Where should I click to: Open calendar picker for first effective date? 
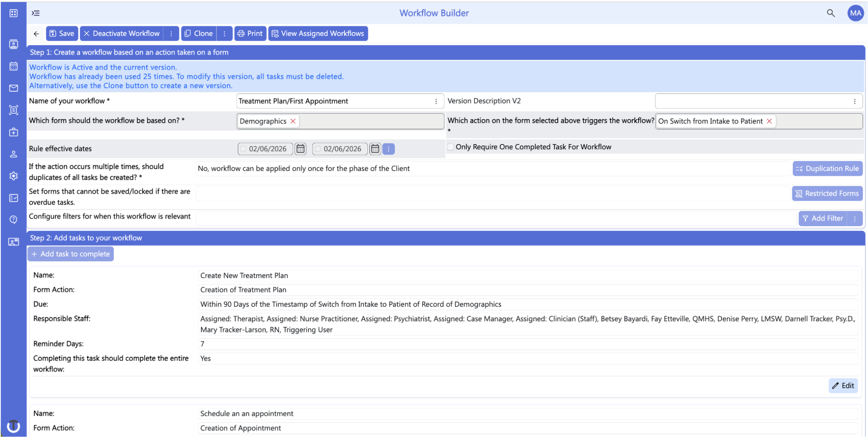[300, 149]
